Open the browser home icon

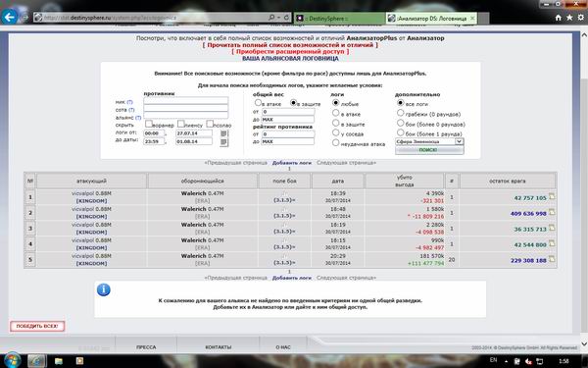pos(558,18)
